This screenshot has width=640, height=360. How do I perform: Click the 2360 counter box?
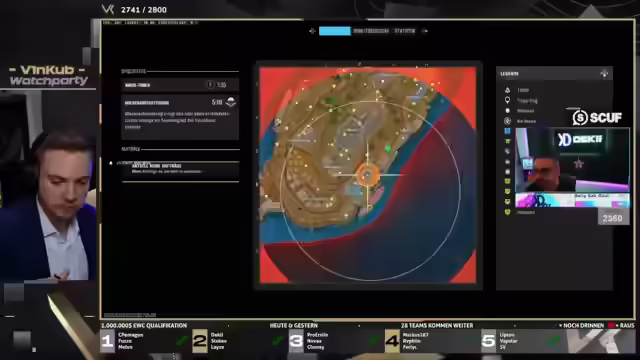coord(613,218)
